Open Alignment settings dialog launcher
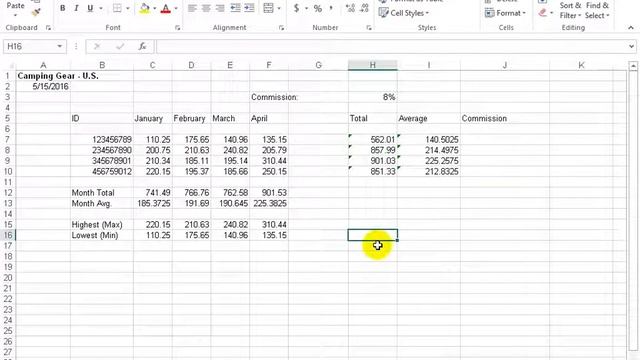 tap(281, 28)
